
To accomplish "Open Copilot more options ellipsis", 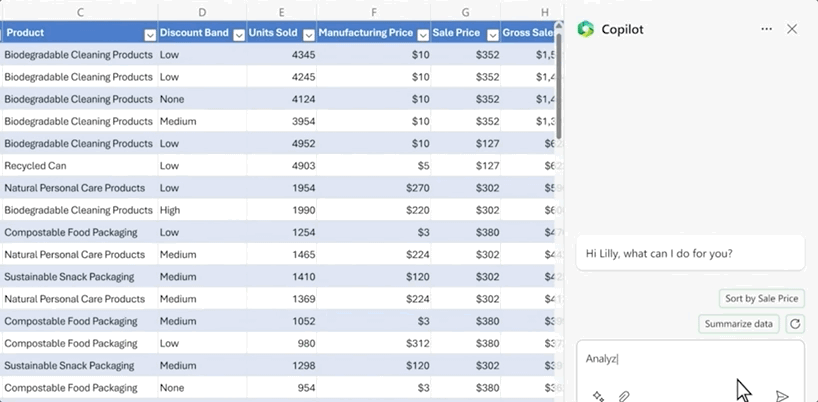I will pyautogui.click(x=766, y=29).
